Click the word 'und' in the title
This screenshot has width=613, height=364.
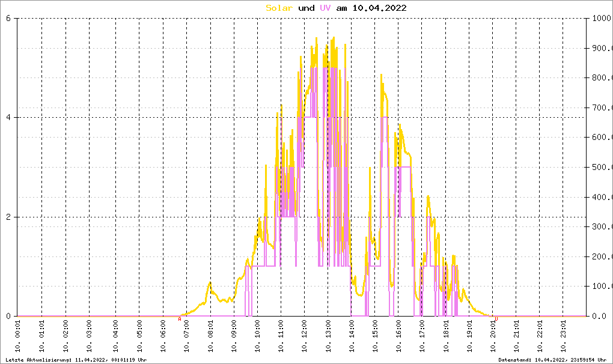306,8
